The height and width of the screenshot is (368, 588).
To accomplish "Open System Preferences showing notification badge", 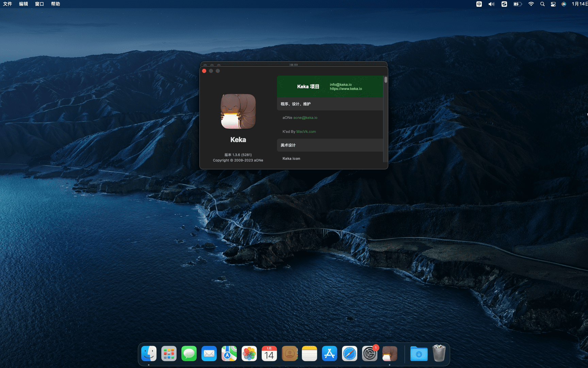I will tap(370, 354).
